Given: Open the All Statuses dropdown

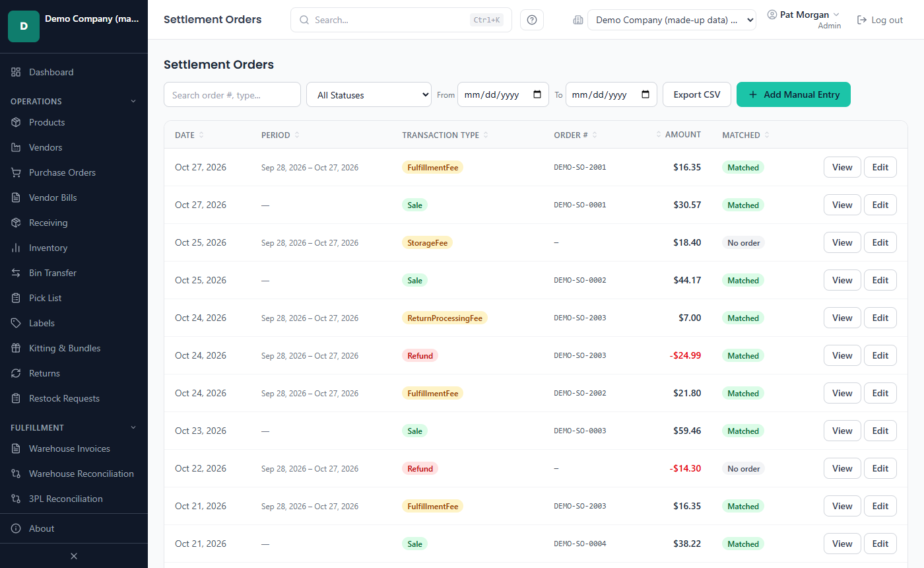Looking at the screenshot, I should 369,94.
